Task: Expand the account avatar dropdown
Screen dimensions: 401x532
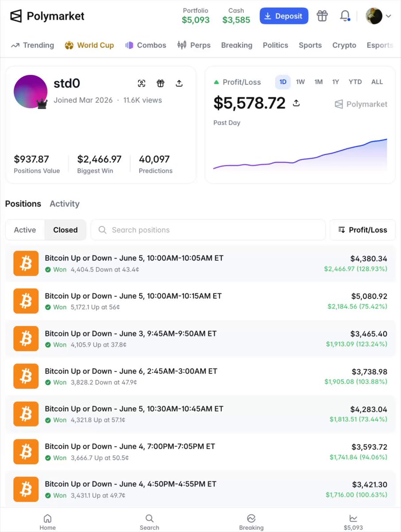Action: coord(378,16)
